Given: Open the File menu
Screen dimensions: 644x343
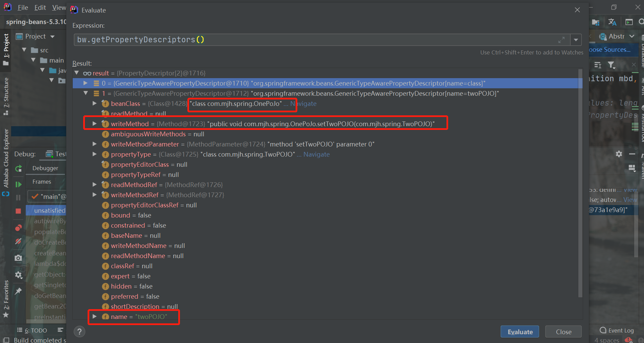Looking at the screenshot, I should 23,7.
